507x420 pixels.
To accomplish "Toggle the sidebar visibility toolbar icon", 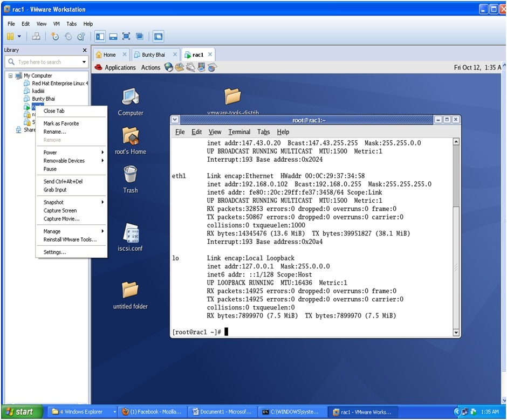I will pyautogui.click(x=100, y=36).
